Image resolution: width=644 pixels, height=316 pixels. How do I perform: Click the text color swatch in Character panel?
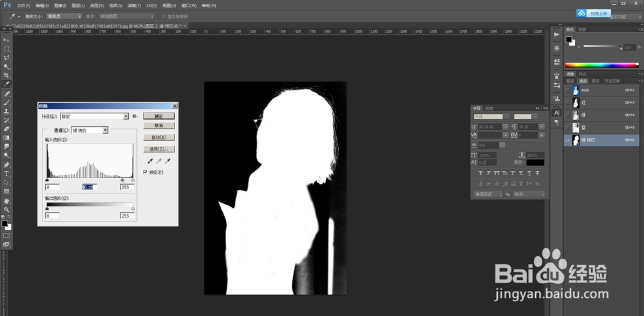535,163
